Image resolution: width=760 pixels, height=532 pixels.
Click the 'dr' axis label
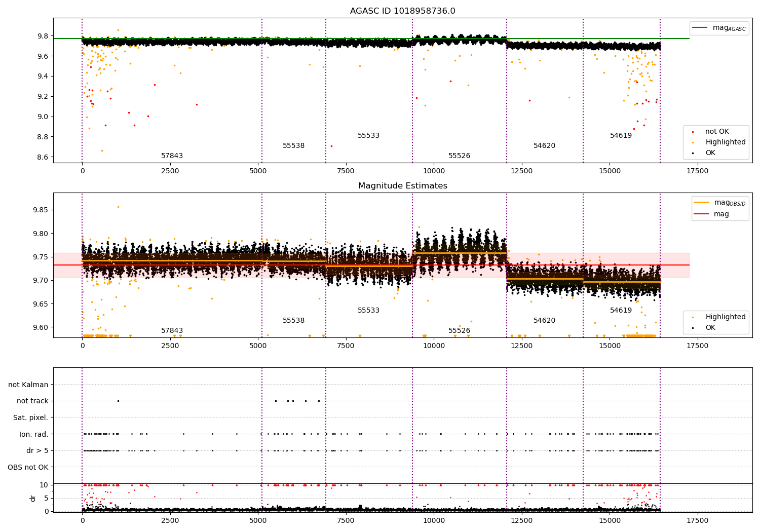[x=33, y=498]
